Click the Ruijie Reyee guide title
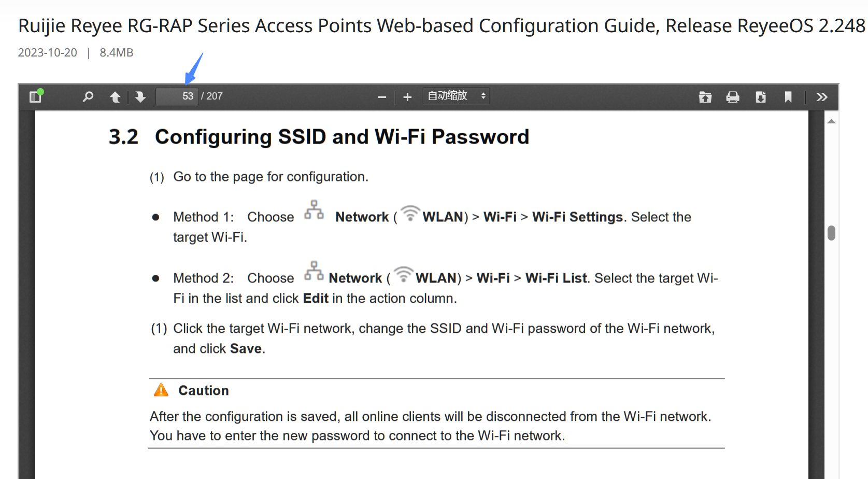This screenshot has height=479, width=868. click(442, 25)
